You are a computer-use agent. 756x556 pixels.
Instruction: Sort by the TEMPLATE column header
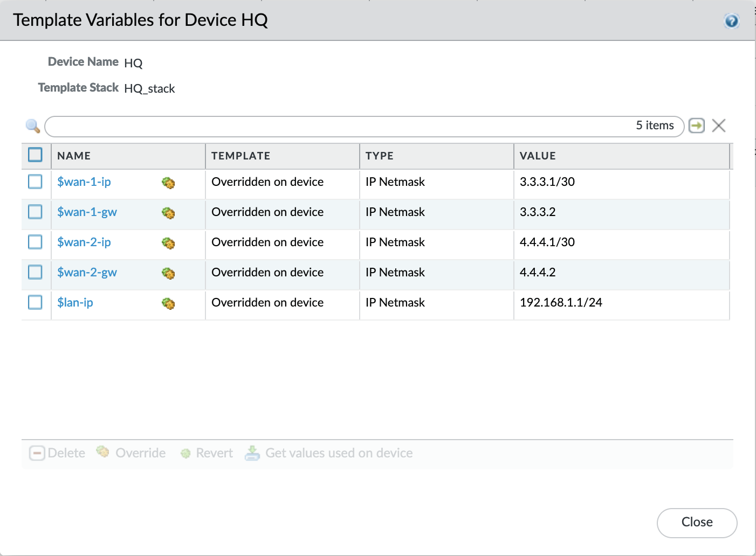pyautogui.click(x=240, y=156)
